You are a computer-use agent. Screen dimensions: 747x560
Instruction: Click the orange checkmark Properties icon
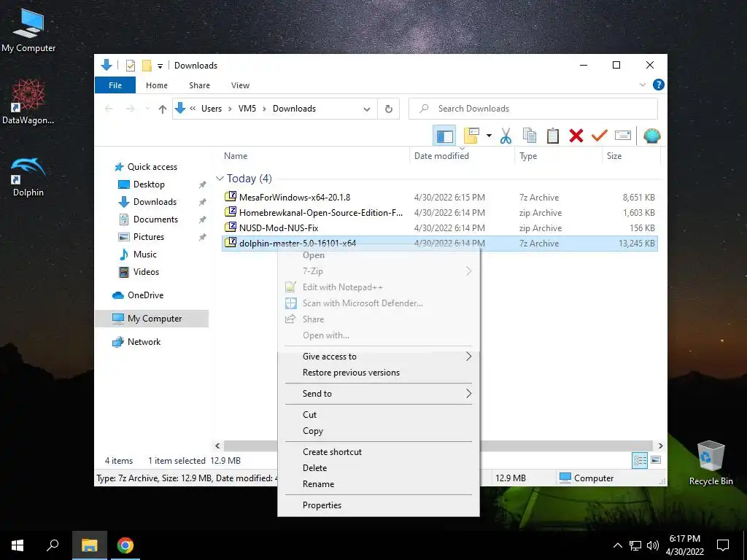tap(600, 136)
